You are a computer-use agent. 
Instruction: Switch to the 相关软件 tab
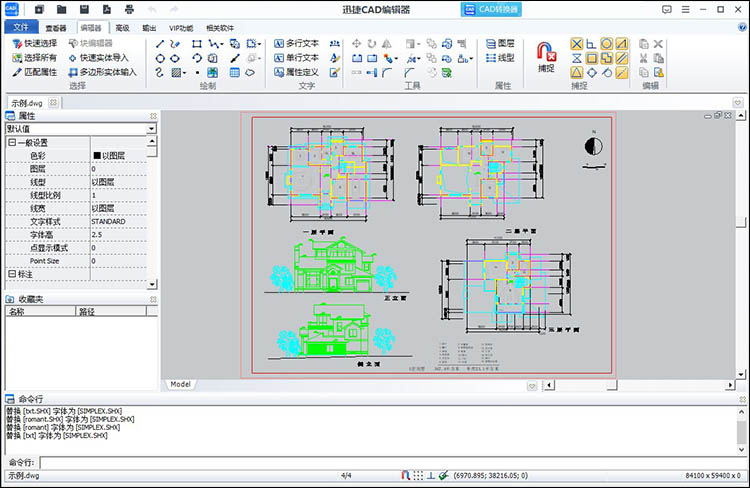point(220,28)
